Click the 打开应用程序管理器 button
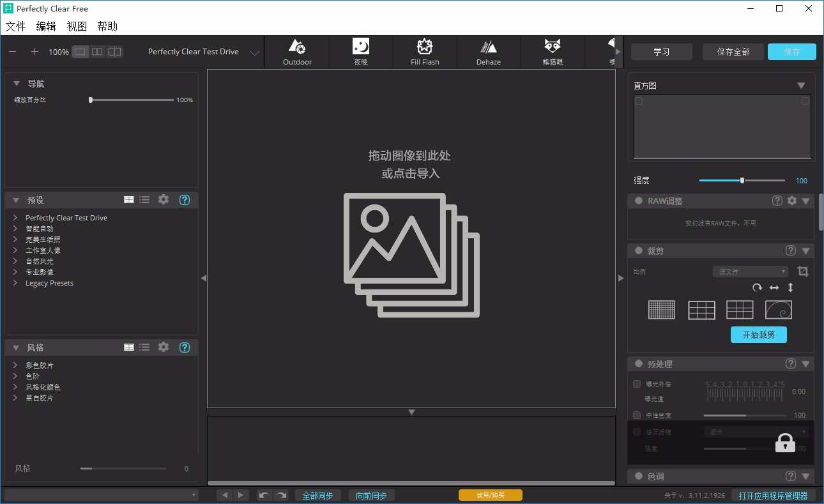Viewport: 824px width, 504px height. click(x=774, y=495)
